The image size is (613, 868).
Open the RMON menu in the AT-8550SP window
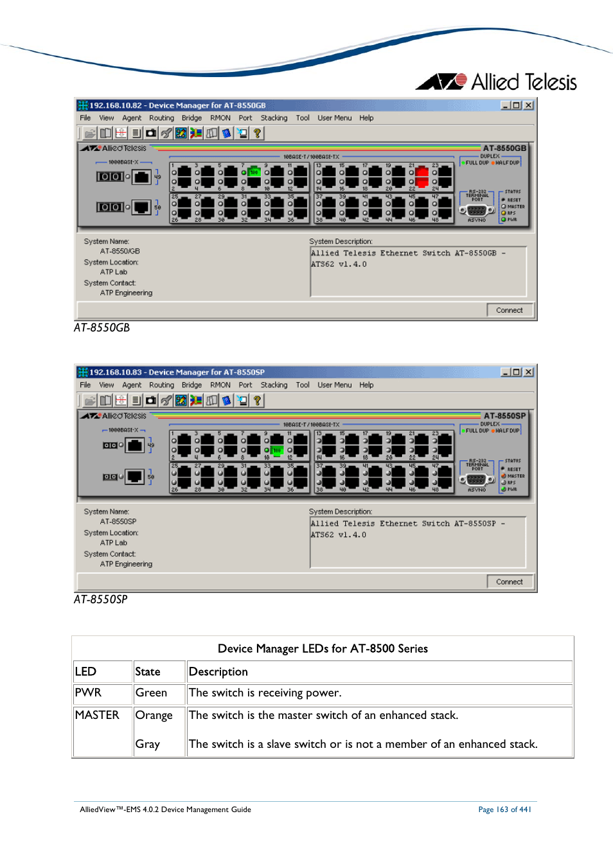220,385
